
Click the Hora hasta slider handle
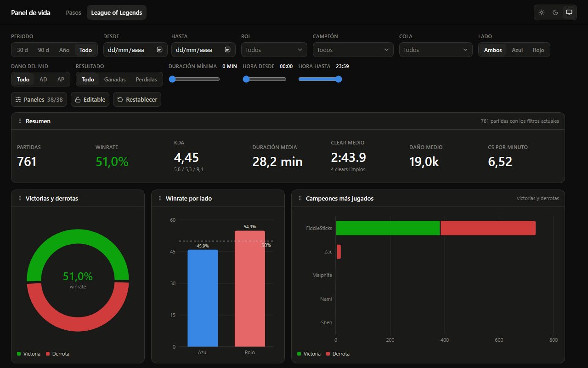(339, 79)
